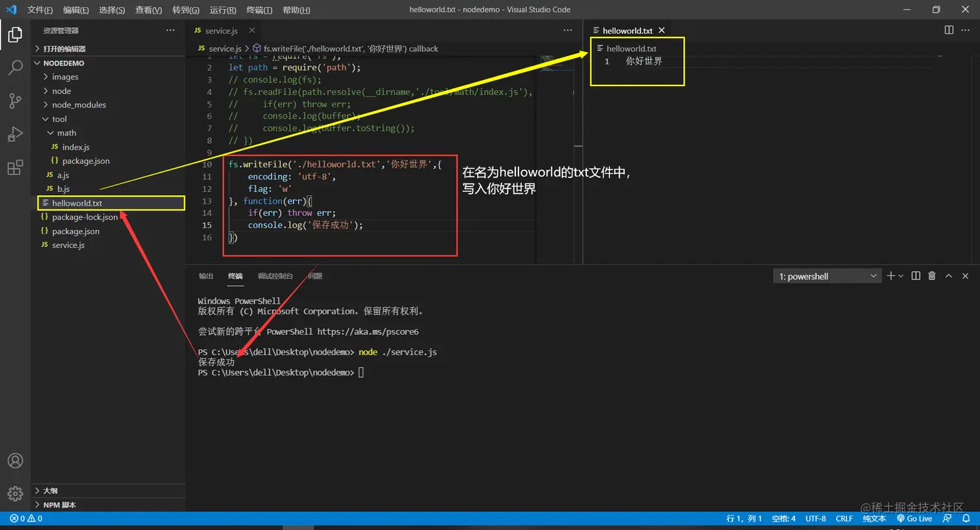Create a new terminal with plus icon
980x530 pixels.
[891, 276]
